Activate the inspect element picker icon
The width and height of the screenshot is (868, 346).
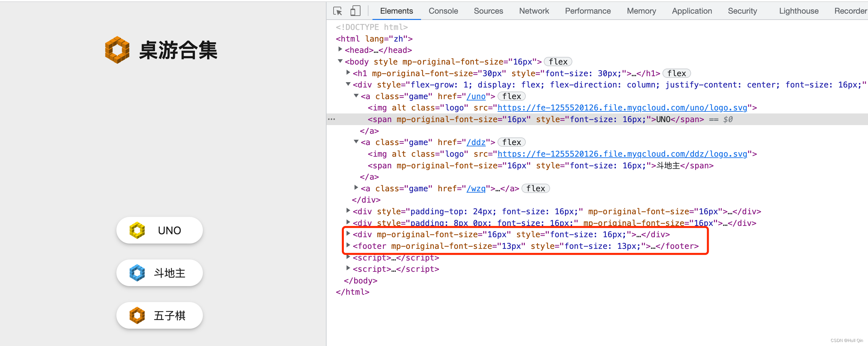tap(337, 11)
